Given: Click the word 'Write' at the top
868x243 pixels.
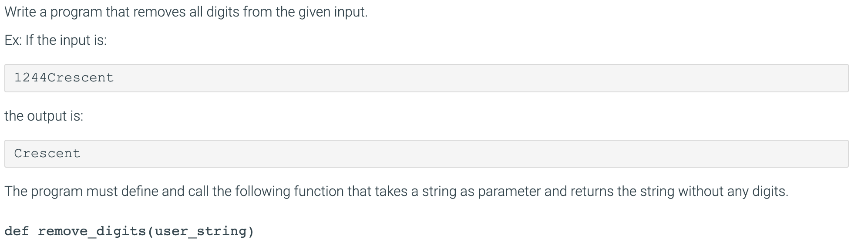Looking at the screenshot, I should (x=20, y=12).
